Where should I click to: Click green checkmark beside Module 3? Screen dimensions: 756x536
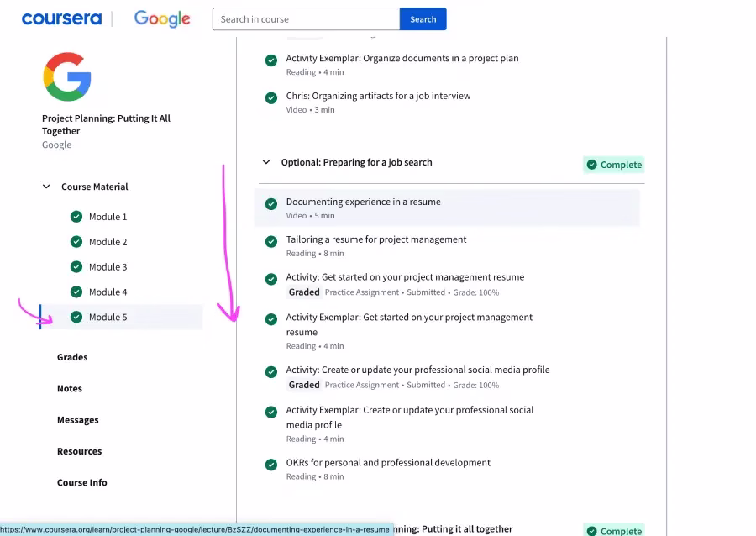click(x=76, y=266)
